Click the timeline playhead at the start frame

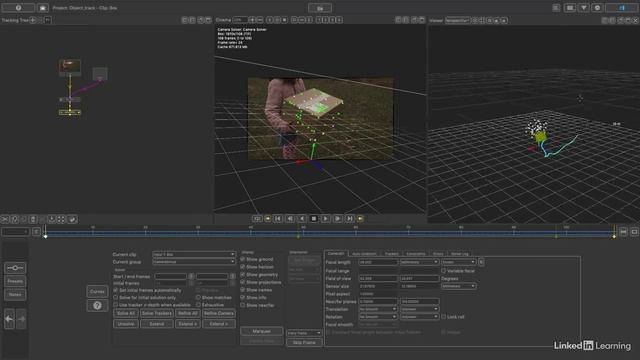click(x=45, y=236)
